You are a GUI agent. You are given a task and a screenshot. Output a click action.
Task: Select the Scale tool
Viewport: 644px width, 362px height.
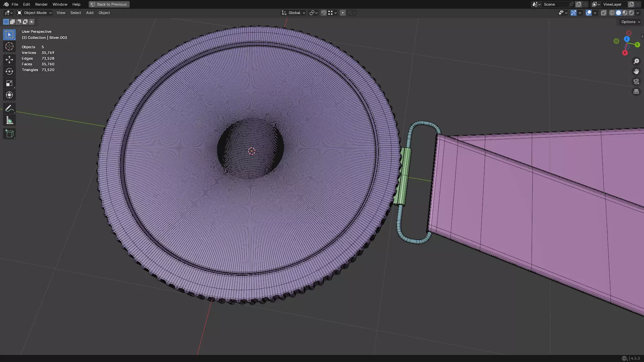coord(9,83)
